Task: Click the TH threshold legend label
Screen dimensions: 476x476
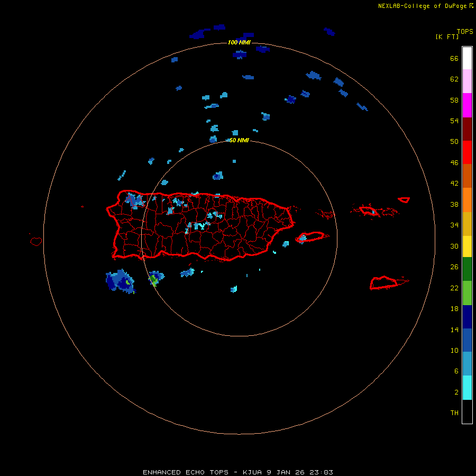Action: click(454, 413)
